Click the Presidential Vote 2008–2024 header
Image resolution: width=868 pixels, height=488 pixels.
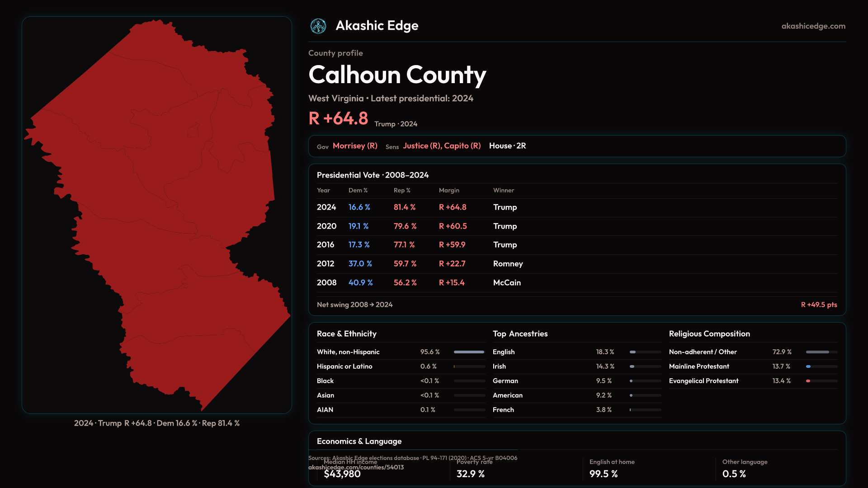(373, 175)
